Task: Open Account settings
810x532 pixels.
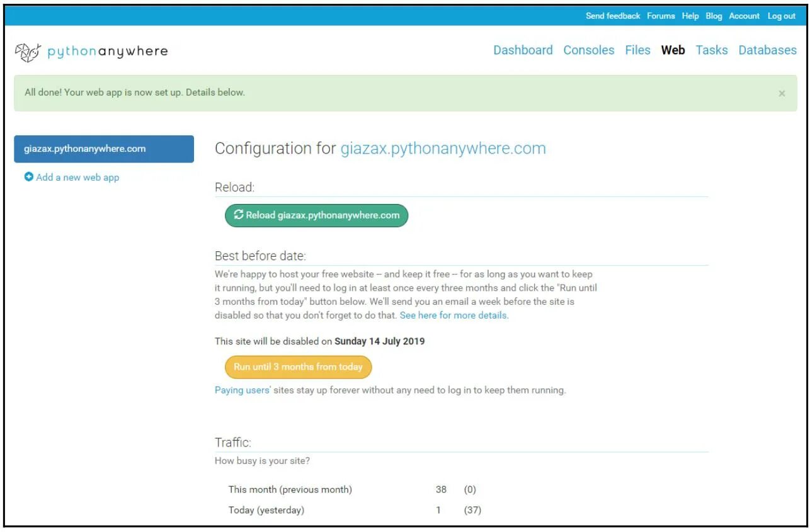Action: click(744, 16)
